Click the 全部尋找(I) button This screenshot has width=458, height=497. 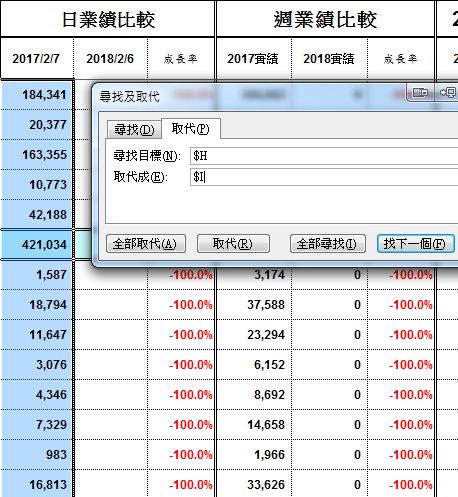328,244
